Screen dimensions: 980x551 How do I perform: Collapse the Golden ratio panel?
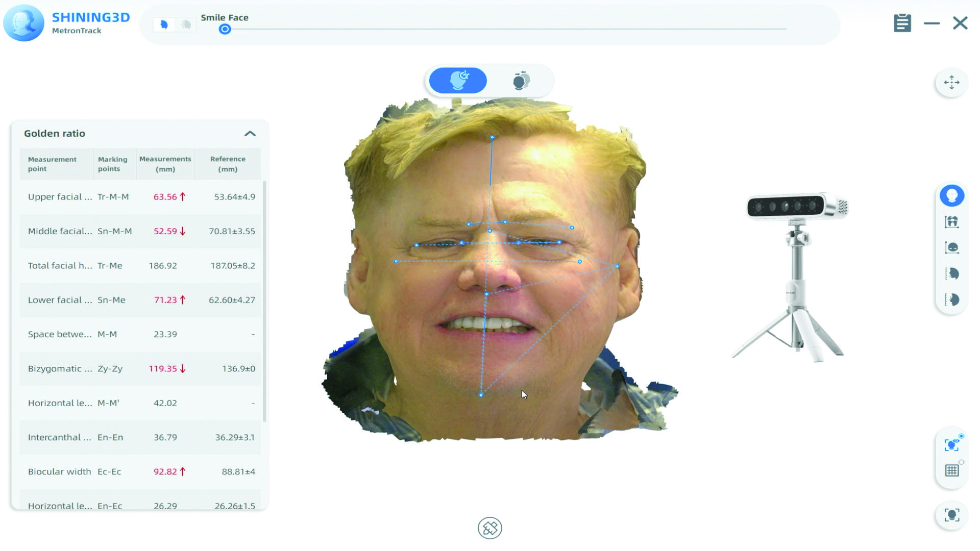(250, 134)
